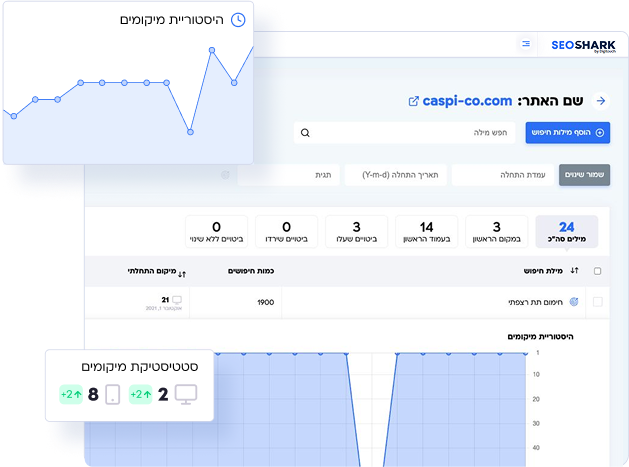Toggle the sidebar menu hamburger icon
Image resolution: width=629 pixels, height=467 pixels.
526,43
